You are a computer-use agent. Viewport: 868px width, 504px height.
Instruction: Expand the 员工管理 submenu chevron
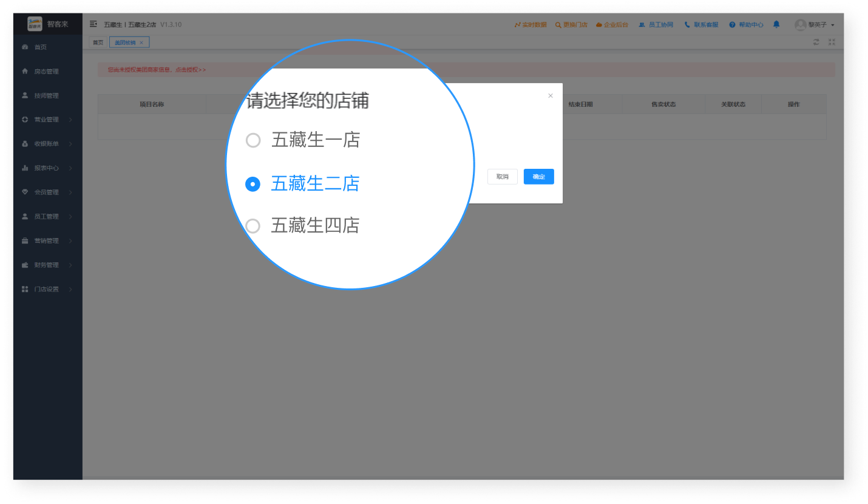(70, 216)
